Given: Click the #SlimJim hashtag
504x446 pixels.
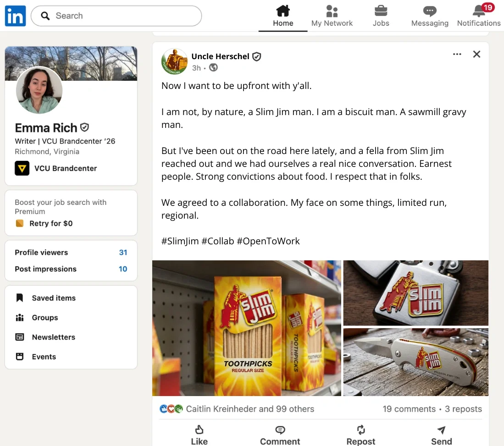Looking at the screenshot, I should click(x=180, y=241).
